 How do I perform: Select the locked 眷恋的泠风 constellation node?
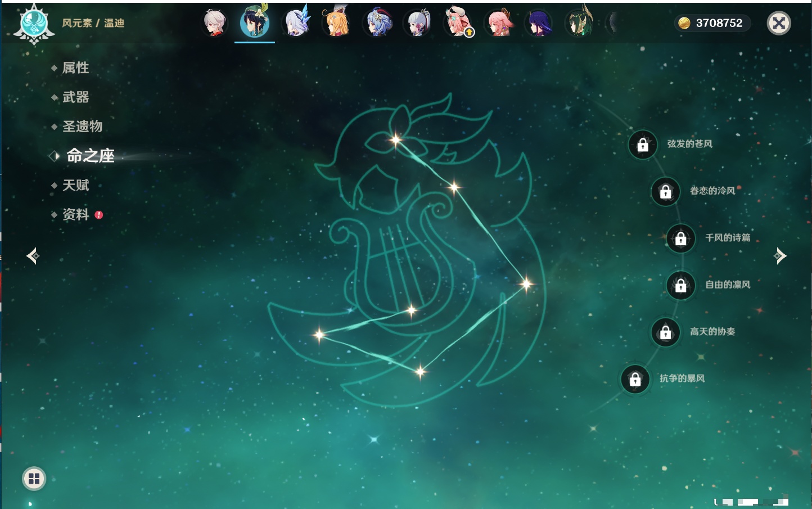pyautogui.click(x=666, y=192)
